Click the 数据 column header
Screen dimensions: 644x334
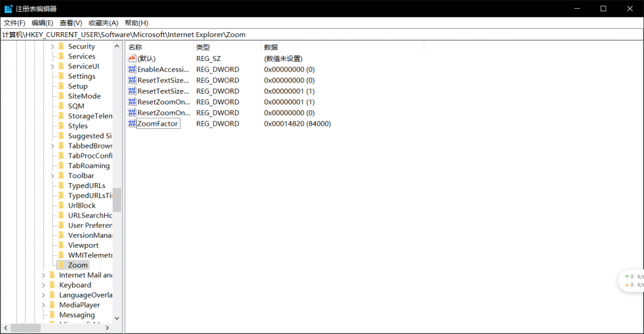tap(343, 47)
